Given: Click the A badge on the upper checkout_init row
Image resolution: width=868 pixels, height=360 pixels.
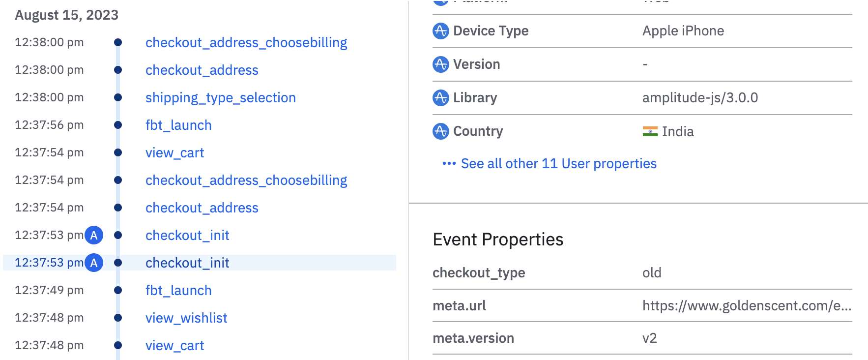Looking at the screenshot, I should [94, 236].
